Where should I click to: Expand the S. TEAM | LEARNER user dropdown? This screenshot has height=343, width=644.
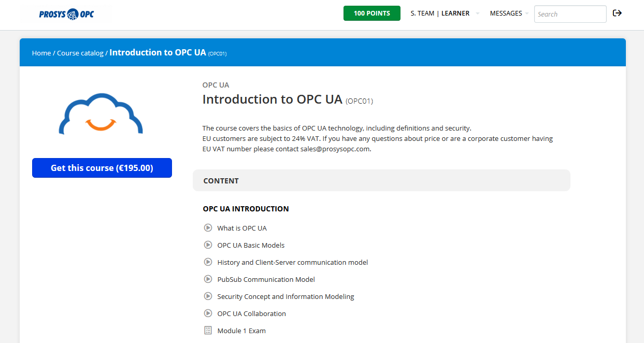tap(444, 13)
